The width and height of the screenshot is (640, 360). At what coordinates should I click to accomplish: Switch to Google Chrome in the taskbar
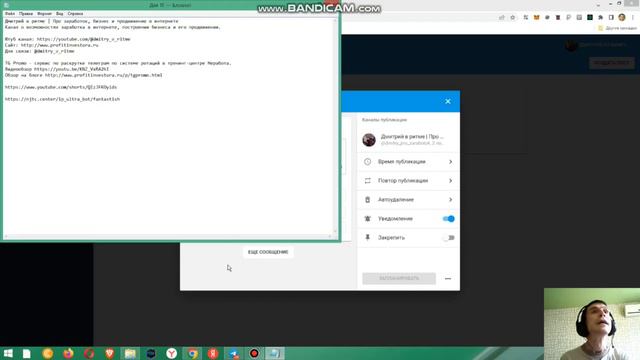193,353
